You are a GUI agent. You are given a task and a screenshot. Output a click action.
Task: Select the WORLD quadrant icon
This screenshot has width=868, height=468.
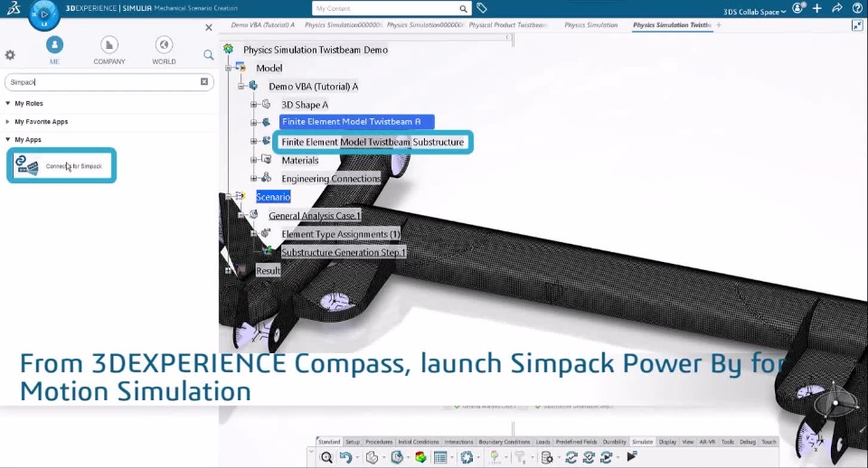pyautogui.click(x=164, y=45)
